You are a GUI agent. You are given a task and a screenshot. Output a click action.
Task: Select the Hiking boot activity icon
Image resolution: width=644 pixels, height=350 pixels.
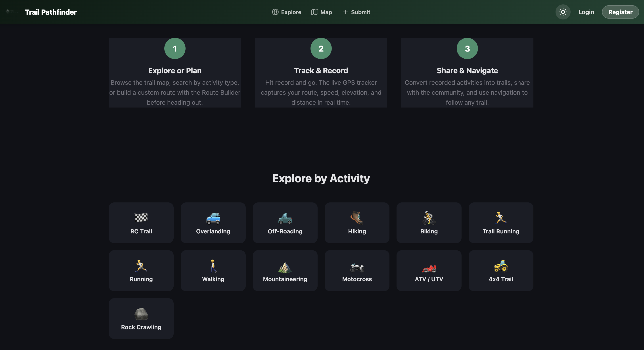point(357,218)
